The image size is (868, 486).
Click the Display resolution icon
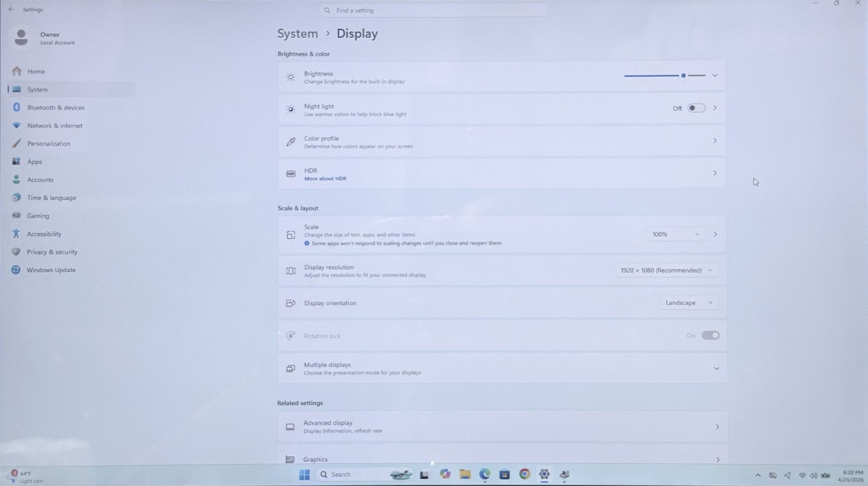(x=291, y=271)
